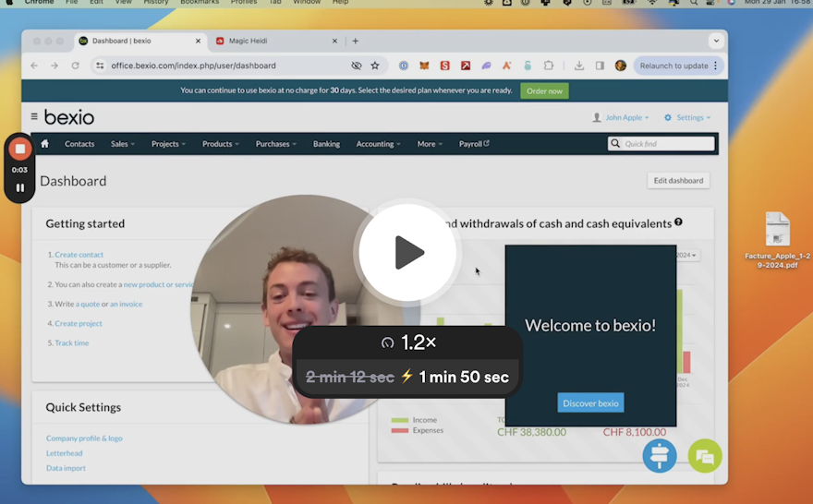The image size is (813, 504).
Task: Expand the Chrome tab search chevron
Action: coord(716,41)
